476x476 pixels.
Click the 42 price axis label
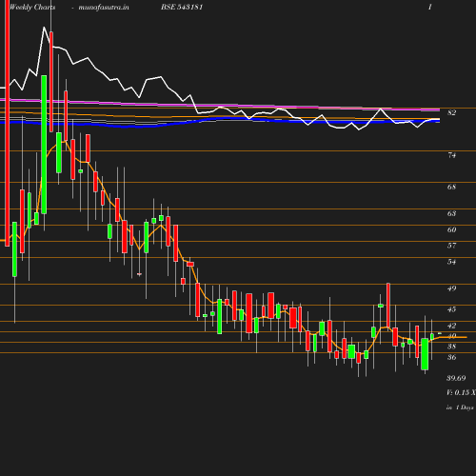coord(451,326)
